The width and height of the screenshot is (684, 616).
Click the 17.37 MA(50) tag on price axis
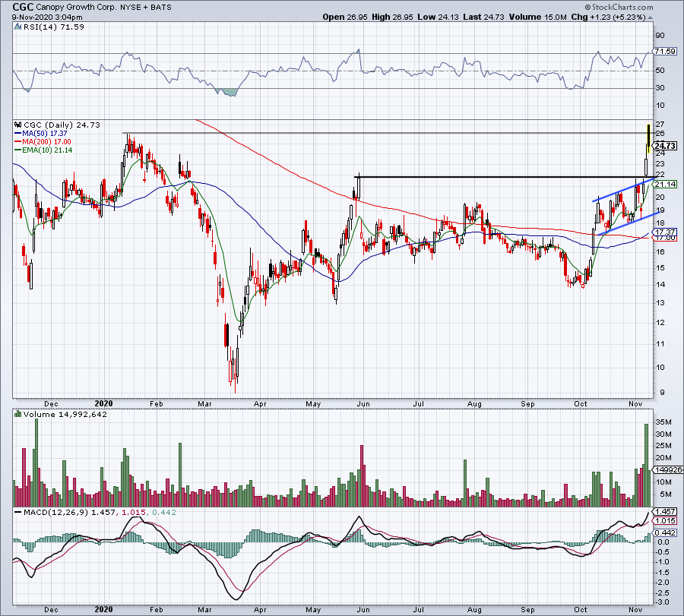coord(666,232)
